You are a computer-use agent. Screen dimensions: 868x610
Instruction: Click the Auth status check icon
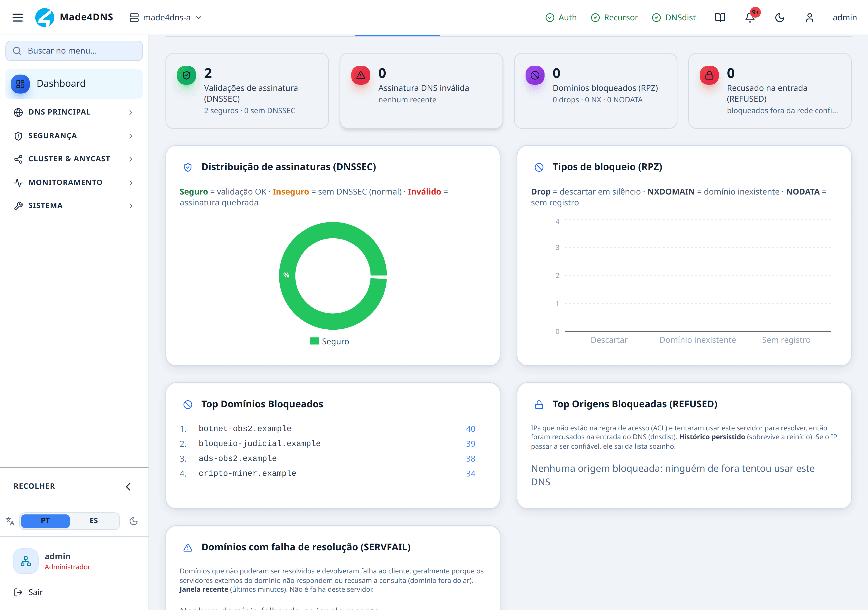click(x=550, y=17)
